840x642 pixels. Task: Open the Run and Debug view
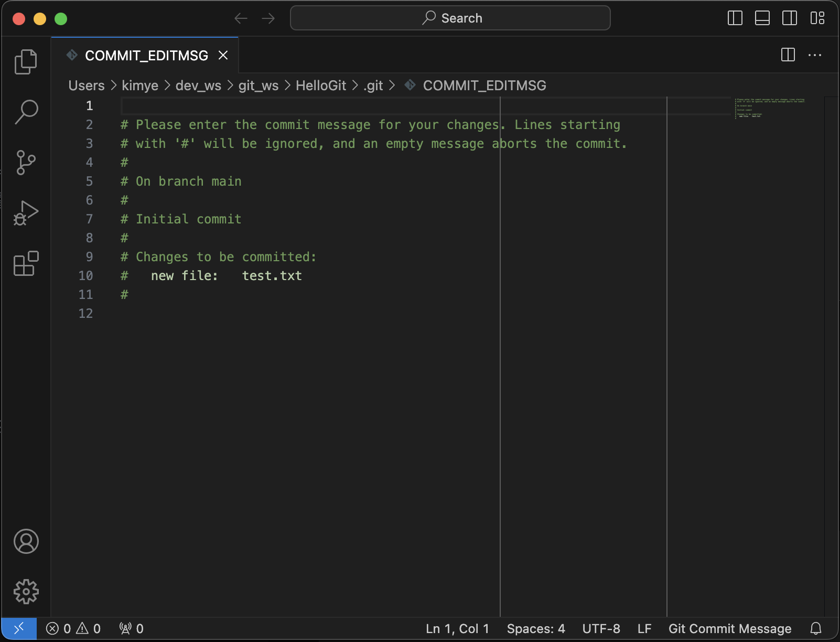click(26, 213)
